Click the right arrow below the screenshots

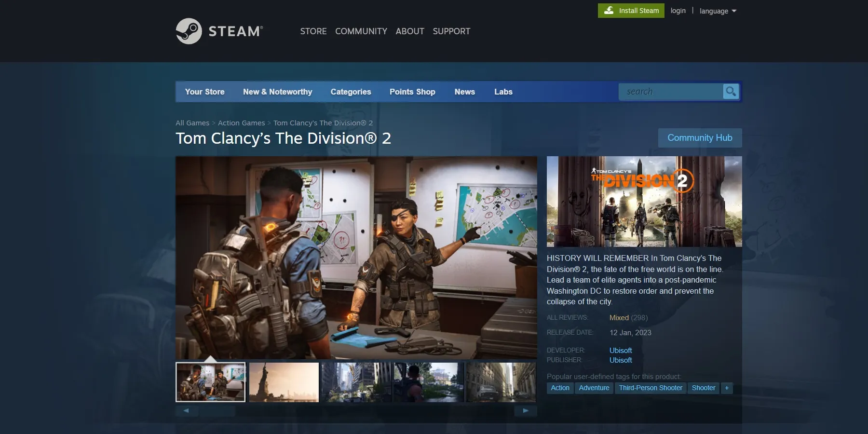pyautogui.click(x=525, y=411)
